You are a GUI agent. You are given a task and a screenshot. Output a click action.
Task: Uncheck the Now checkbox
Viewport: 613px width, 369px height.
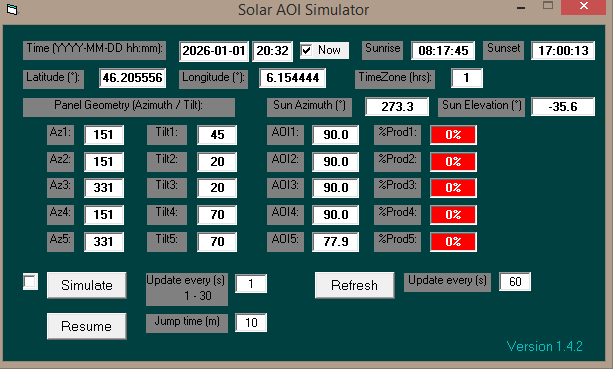pos(306,50)
